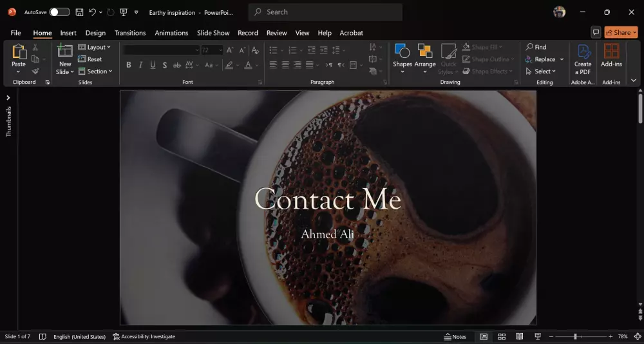Clear all formatting icon
This screenshot has height=344, width=644.
point(255,50)
